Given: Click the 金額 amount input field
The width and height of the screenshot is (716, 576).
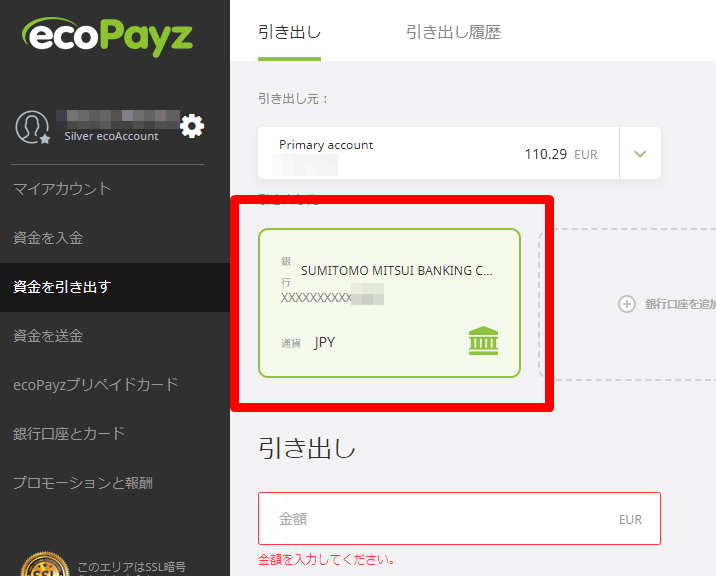Looking at the screenshot, I should (459, 518).
